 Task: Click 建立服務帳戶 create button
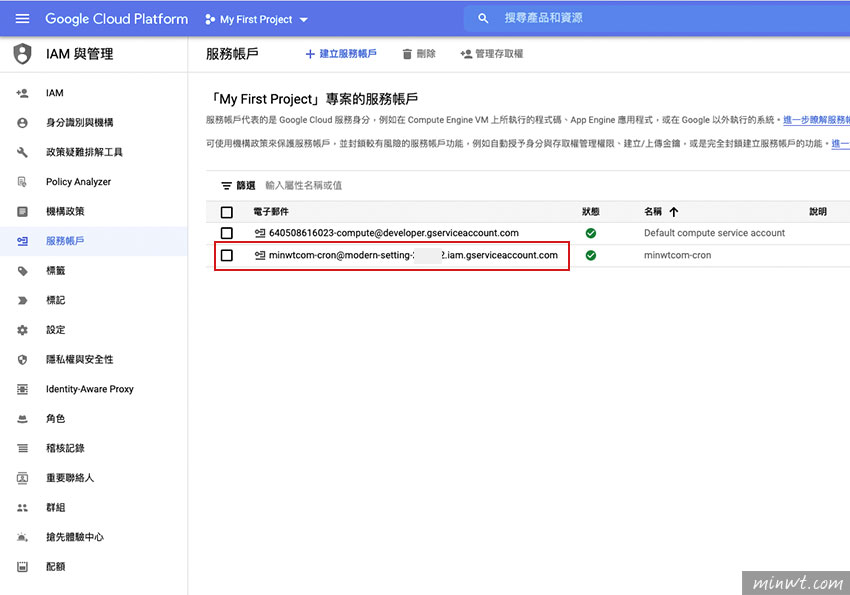341,54
